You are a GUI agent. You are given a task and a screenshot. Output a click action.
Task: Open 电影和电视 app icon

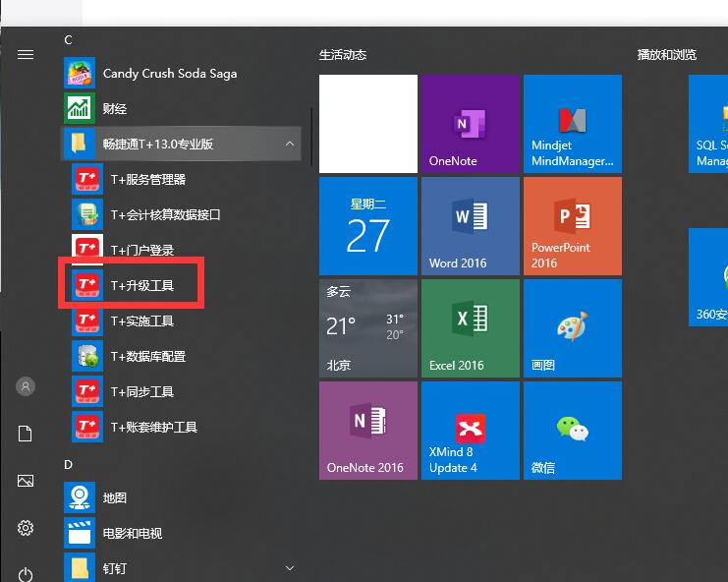(x=80, y=533)
